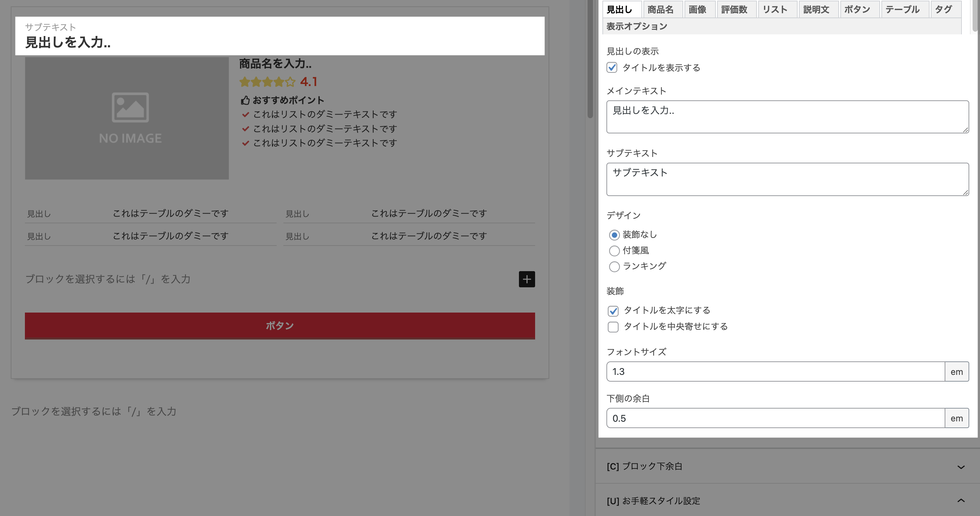Open the 画像 tab

pos(700,9)
